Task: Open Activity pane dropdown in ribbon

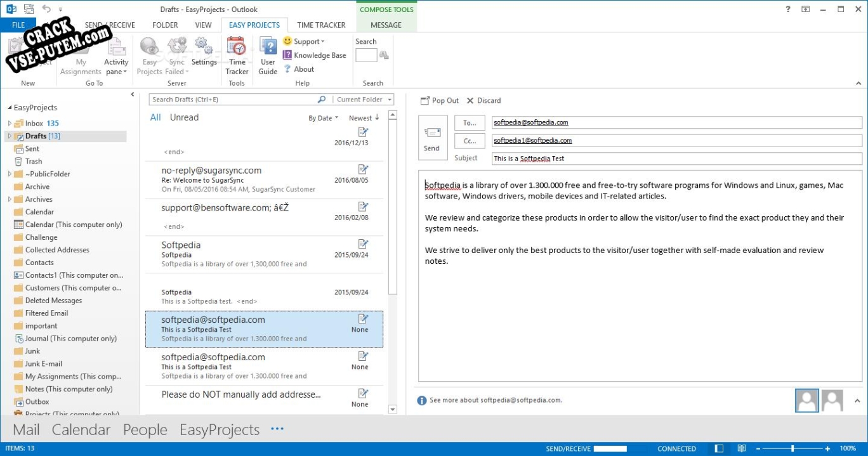Action: click(x=116, y=56)
